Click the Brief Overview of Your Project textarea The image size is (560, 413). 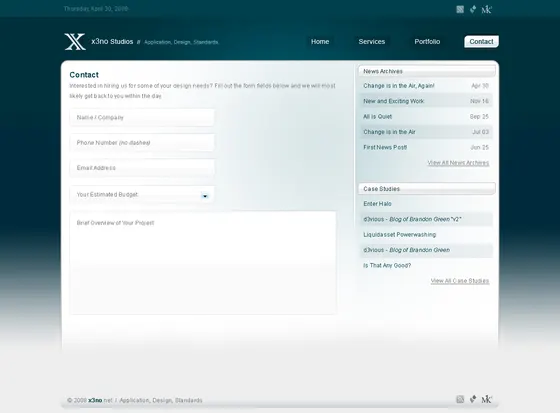203,263
